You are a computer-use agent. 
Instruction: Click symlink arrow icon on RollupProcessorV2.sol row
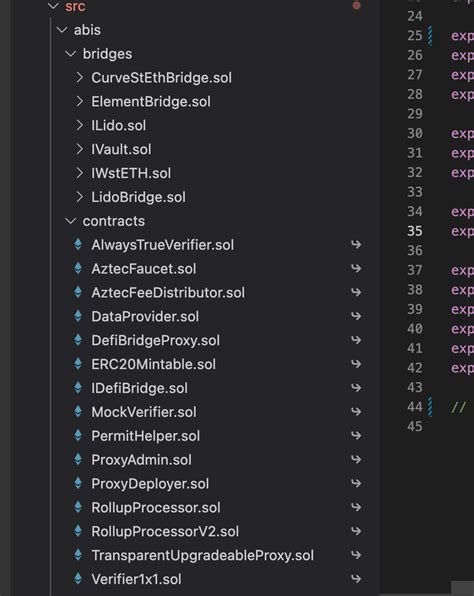tap(356, 531)
